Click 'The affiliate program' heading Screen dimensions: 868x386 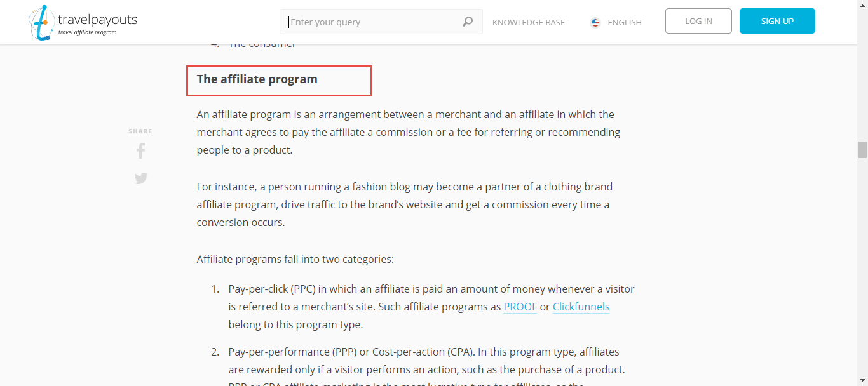pos(257,79)
